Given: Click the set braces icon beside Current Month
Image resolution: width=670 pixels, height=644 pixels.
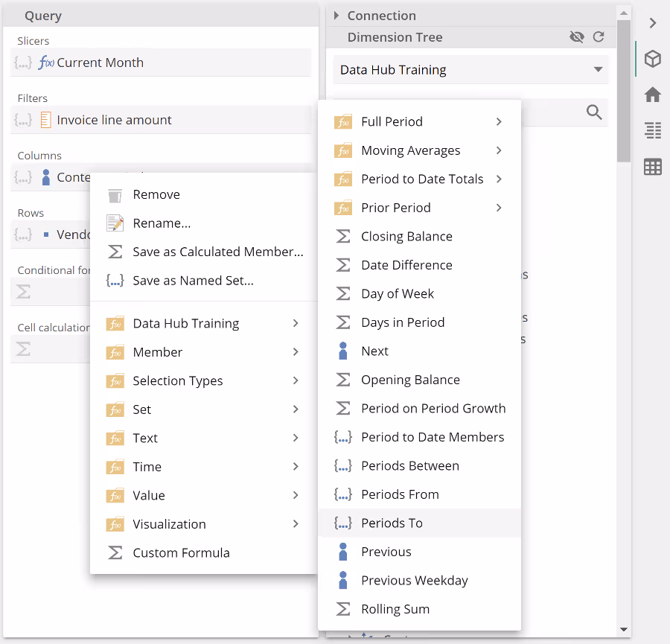Looking at the screenshot, I should coord(23,63).
